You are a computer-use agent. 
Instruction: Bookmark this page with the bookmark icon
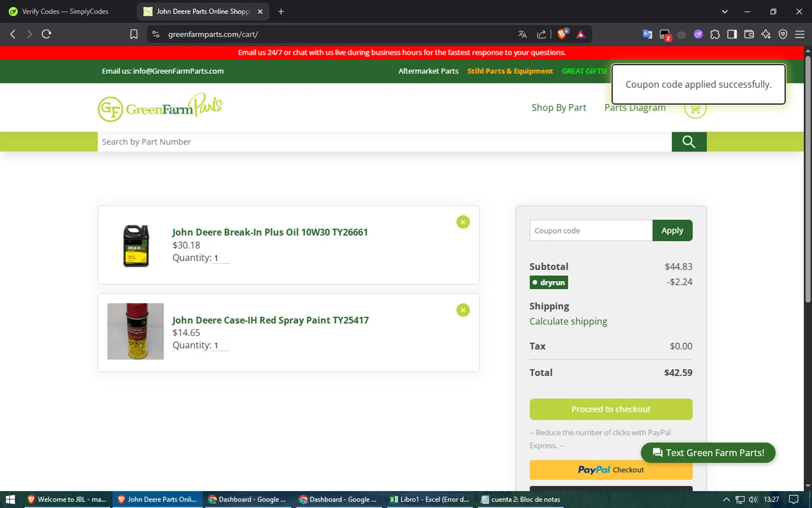pyautogui.click(x=134, y=34)
